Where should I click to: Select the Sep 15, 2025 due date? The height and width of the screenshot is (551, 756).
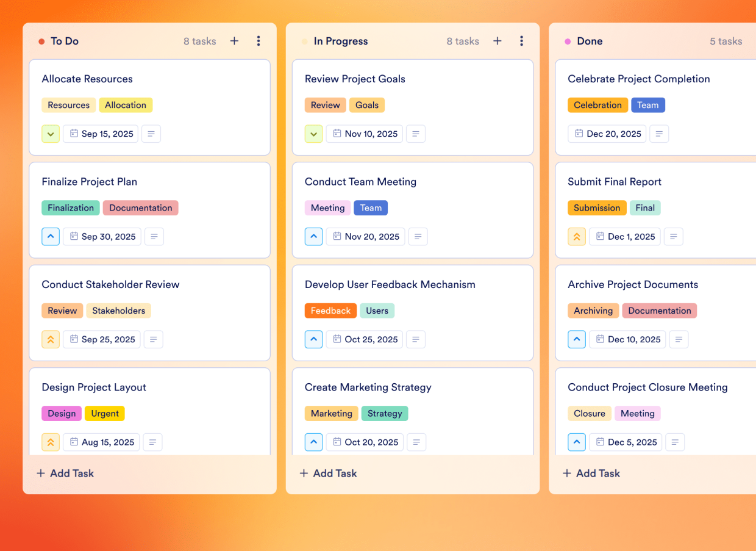tap(101, 134)
